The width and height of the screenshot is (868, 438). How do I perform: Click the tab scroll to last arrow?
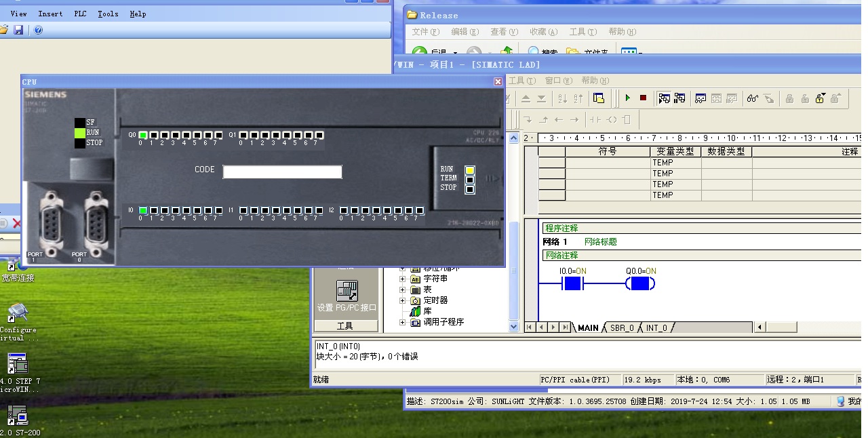click(565, 327)
